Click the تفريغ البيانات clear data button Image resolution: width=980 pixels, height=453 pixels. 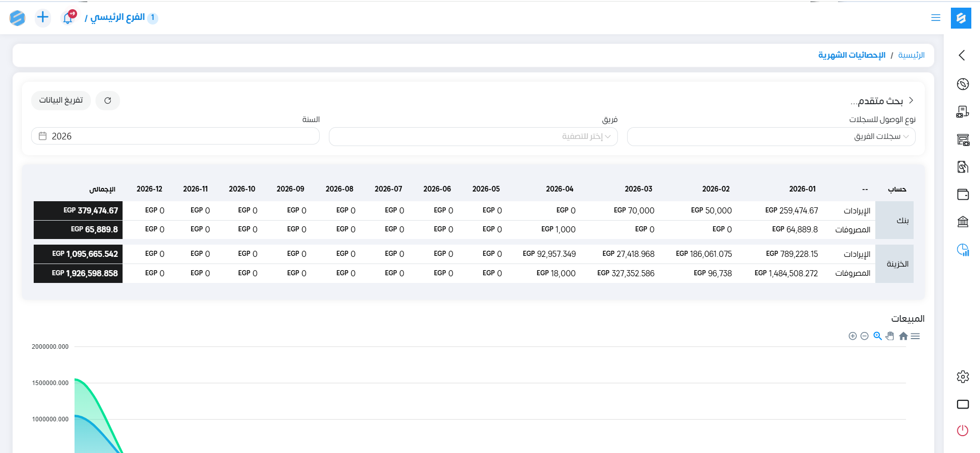tap(61, 101)
